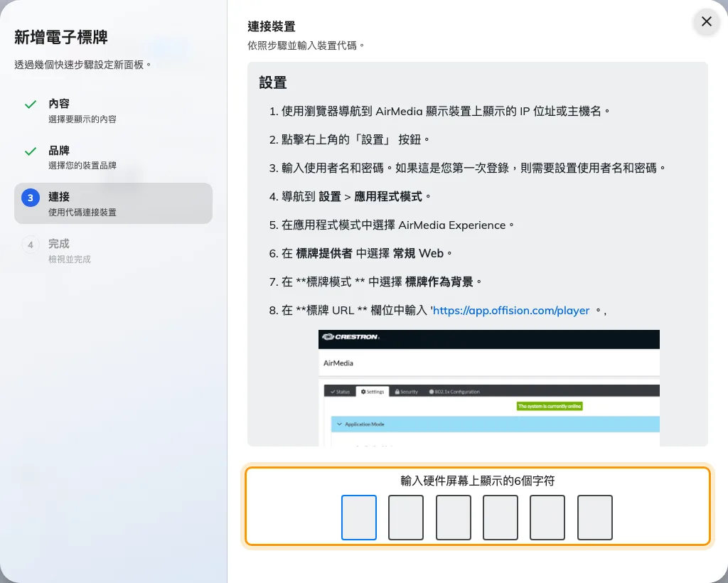Click instruction step 2 about 設置 button

(x=350, y=140)
